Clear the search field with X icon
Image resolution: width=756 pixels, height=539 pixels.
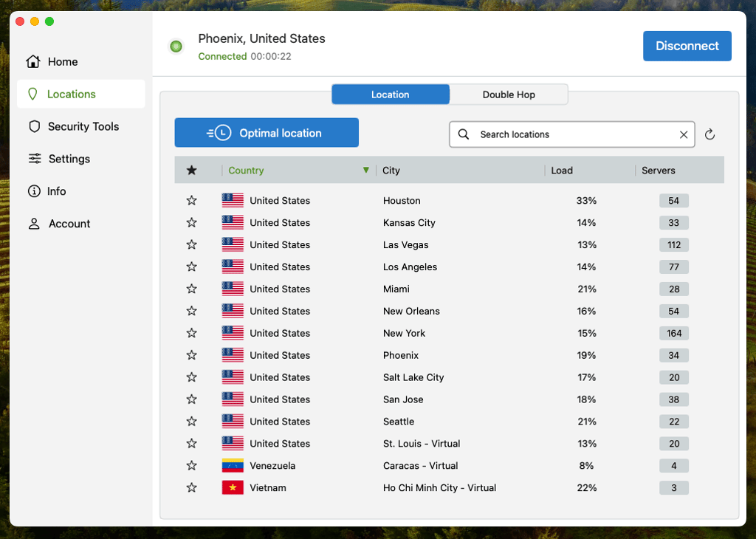pos(684,134)
